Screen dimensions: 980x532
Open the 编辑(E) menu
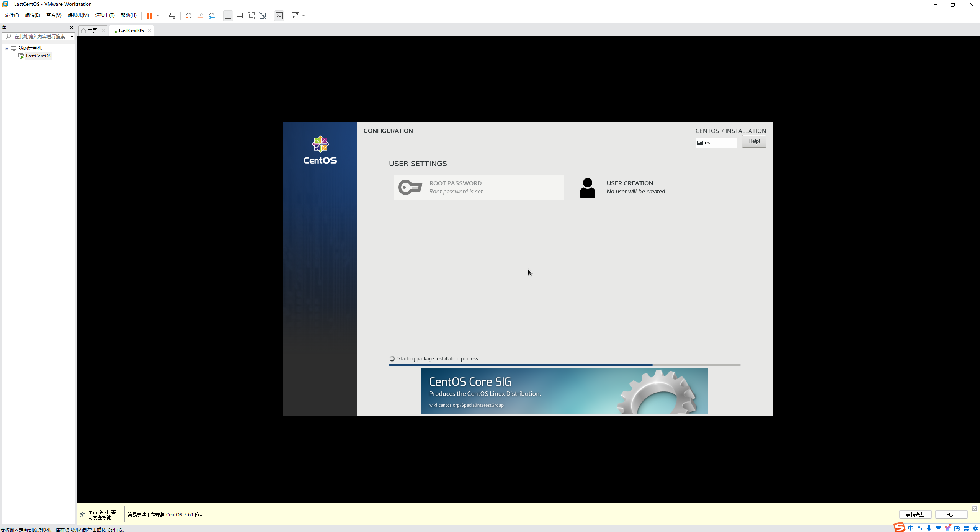[33, 15]
